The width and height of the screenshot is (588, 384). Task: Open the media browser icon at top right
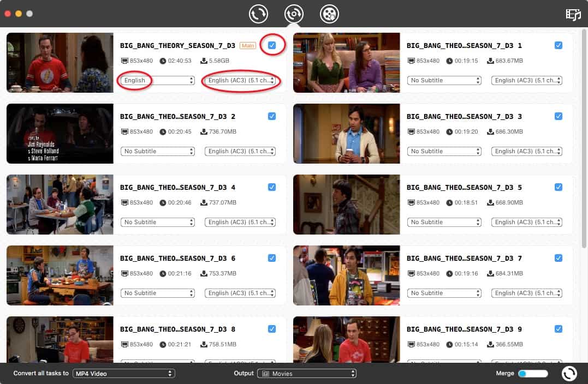coord(573,14)
